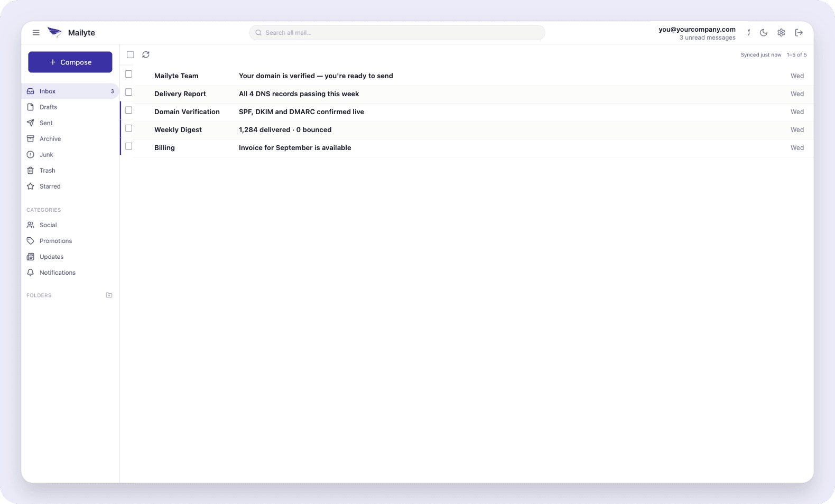Sign out using the logout arrow icon

tap(799, 33)
